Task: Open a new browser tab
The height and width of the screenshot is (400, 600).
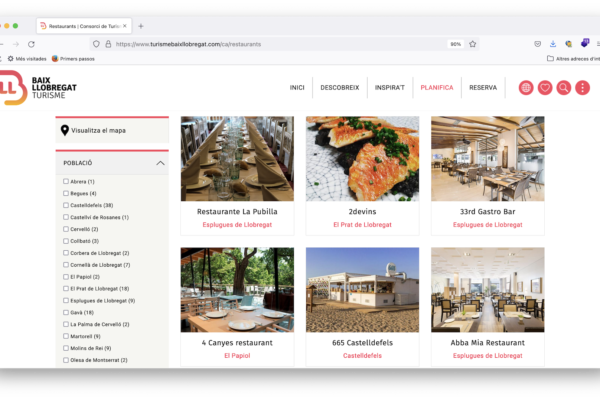Action: tap(141, 25)
